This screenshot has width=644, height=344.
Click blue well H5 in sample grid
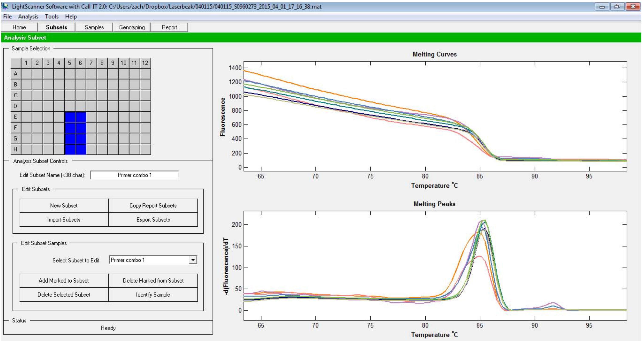(x=69, y=149)
